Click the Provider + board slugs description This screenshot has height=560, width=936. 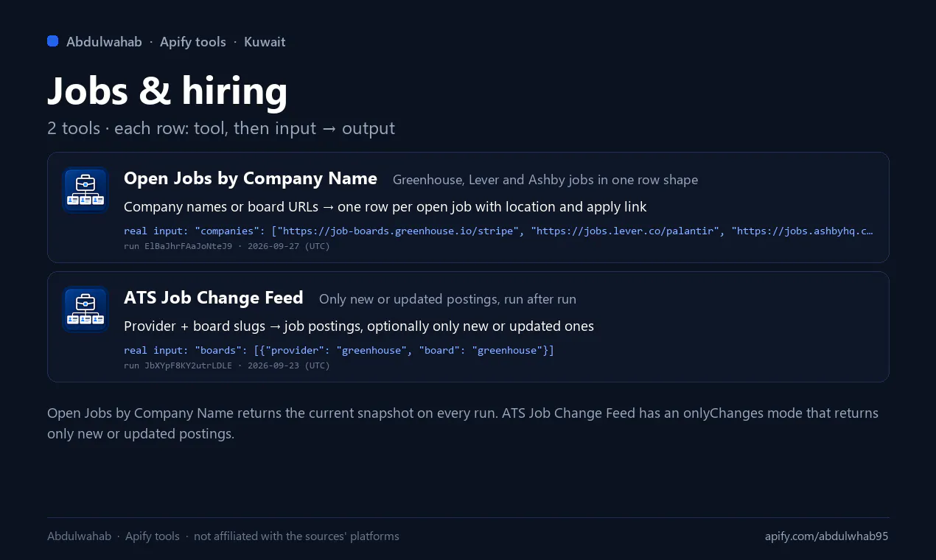(x=359, y=326)
